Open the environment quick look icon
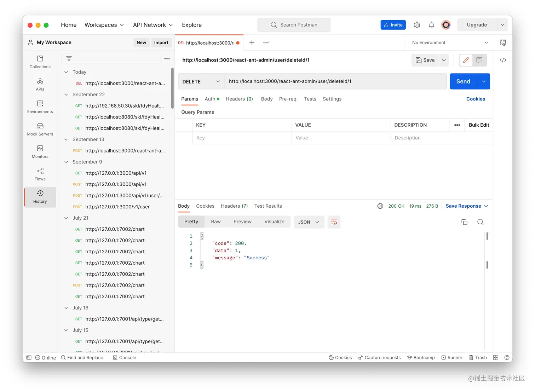 (503, 42)
